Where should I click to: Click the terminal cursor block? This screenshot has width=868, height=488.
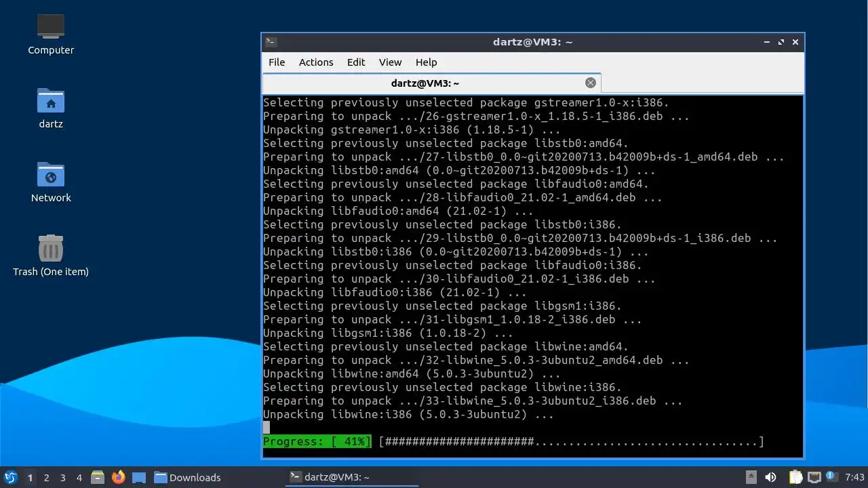click(267, 428)
